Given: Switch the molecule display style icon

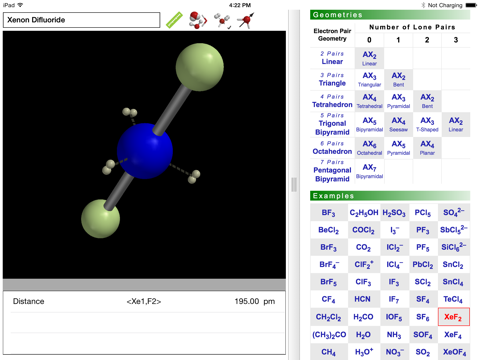Looking at the screenshot, I should [198, 20].
